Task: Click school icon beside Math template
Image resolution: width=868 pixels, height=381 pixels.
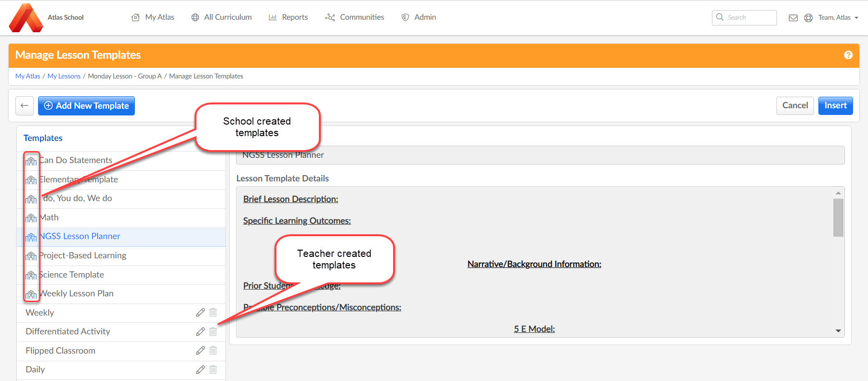Action: (31, 218)
